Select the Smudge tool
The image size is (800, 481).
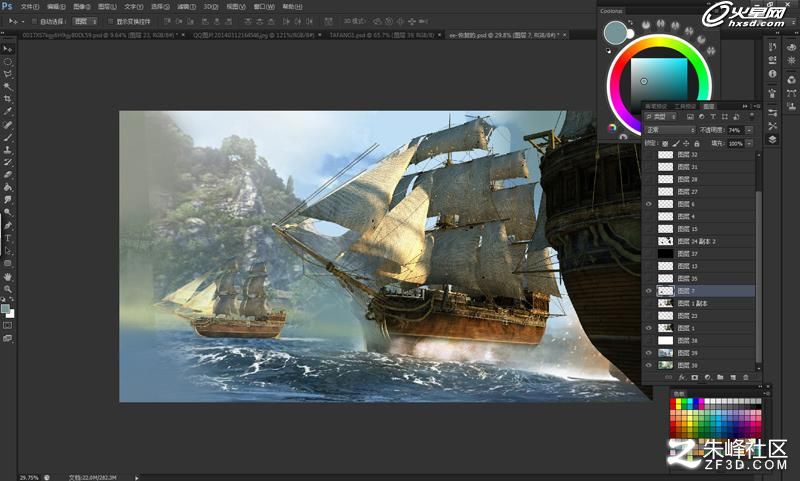tap(7, 199)
